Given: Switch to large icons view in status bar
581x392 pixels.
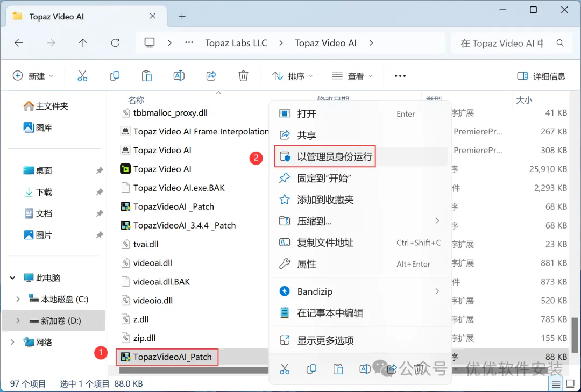Looking at the screenshot, I should [x=571, y=384].
